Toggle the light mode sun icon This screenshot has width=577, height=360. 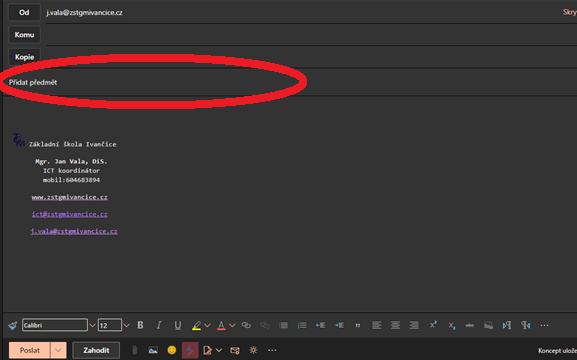253,350
